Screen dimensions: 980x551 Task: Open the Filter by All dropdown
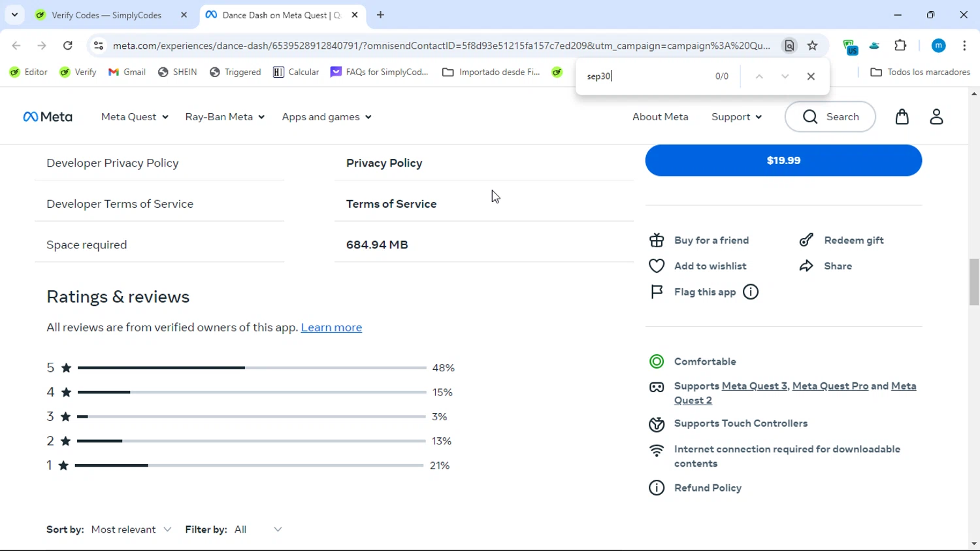pos(258,529)
